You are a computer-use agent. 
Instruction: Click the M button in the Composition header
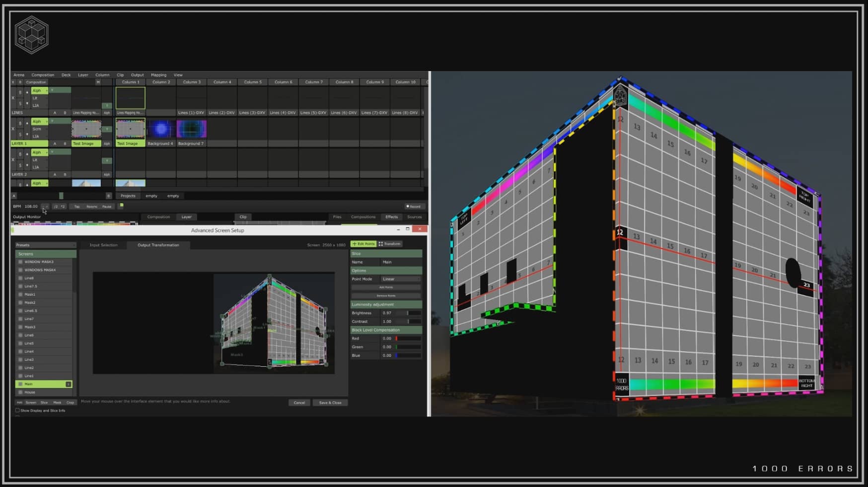coord(98,82)
